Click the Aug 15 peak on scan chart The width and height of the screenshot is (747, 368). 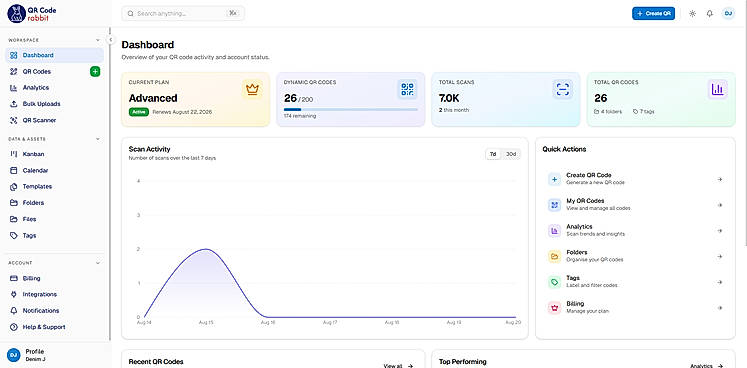pos(205,249)
